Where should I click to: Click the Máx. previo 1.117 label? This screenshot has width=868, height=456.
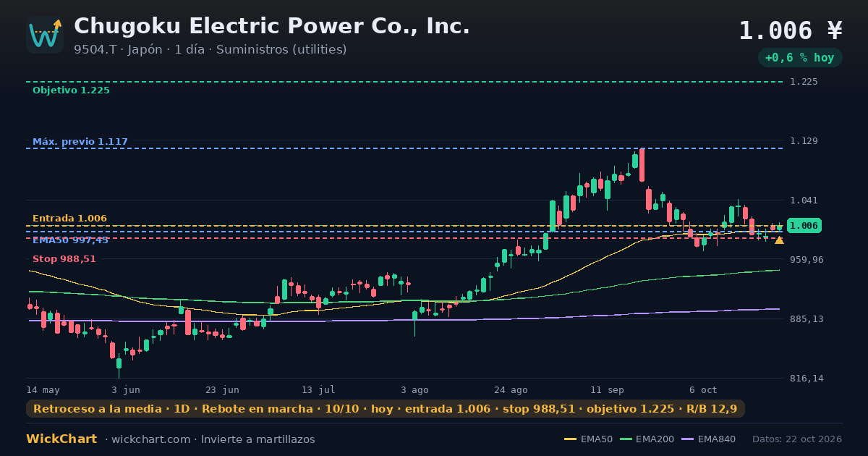click(80, 142)
